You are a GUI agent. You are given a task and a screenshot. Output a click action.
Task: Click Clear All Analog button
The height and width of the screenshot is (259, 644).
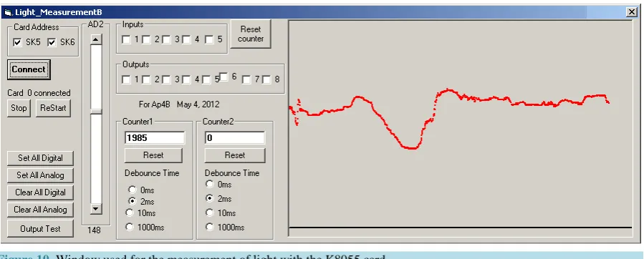(x=40, y=210)
